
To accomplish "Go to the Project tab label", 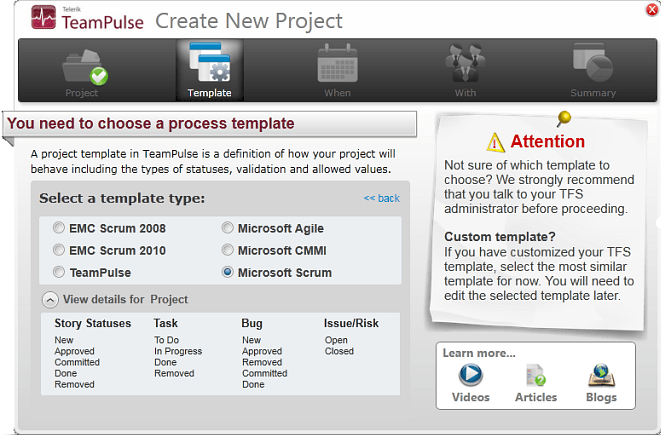I will [x=81, y=93].
